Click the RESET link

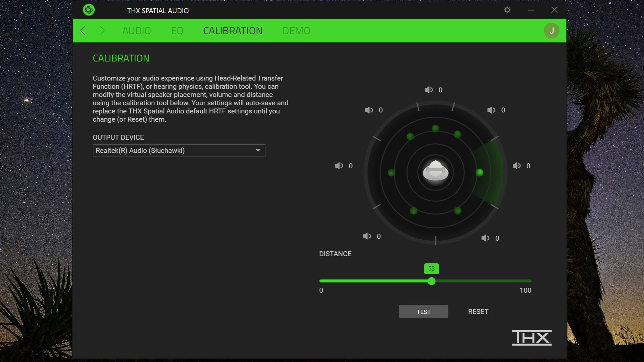pyautogui.click(x=478, y=312)
